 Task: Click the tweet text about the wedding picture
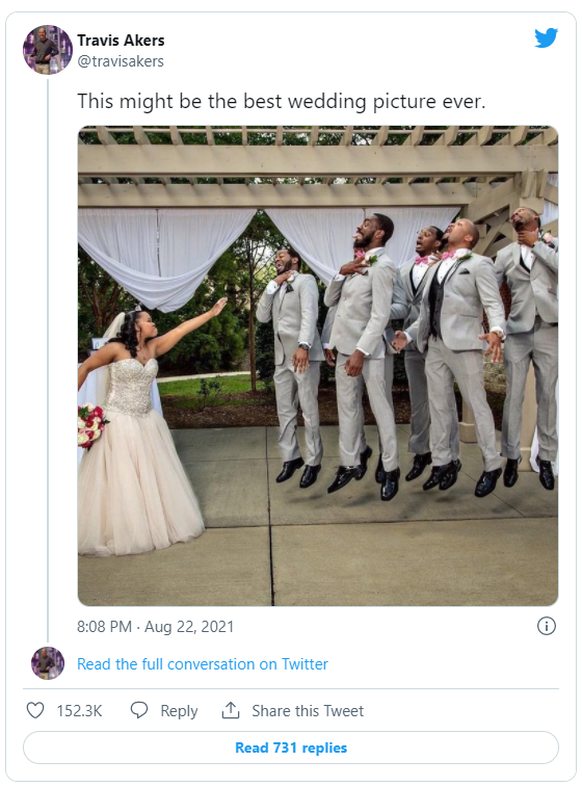(x=281, y=101)
